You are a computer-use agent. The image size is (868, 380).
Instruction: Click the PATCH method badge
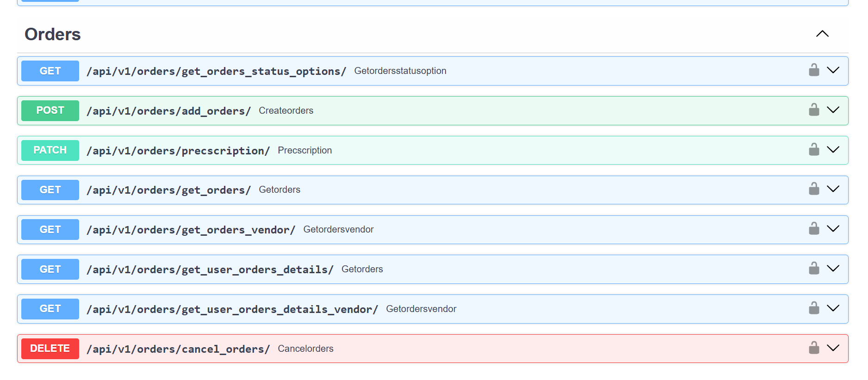(x=50, y=150)
